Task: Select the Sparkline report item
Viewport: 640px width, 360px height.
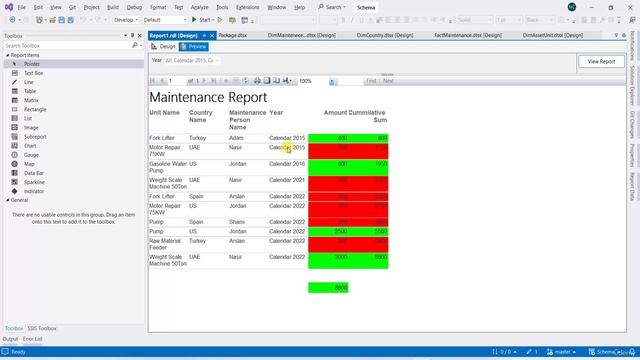Action: point(73,182)
